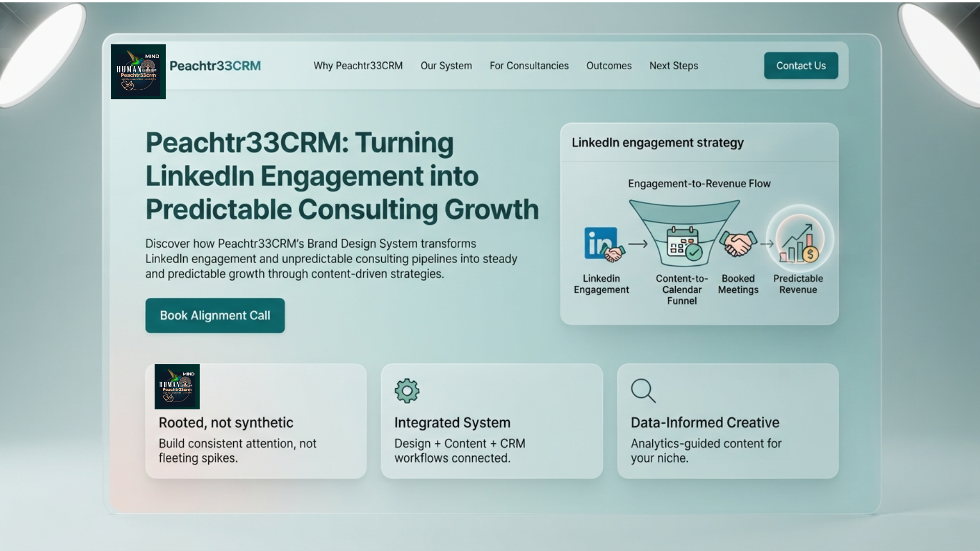
Task: Click the Book Alignment Call button
Action: (x=215, y=315)
